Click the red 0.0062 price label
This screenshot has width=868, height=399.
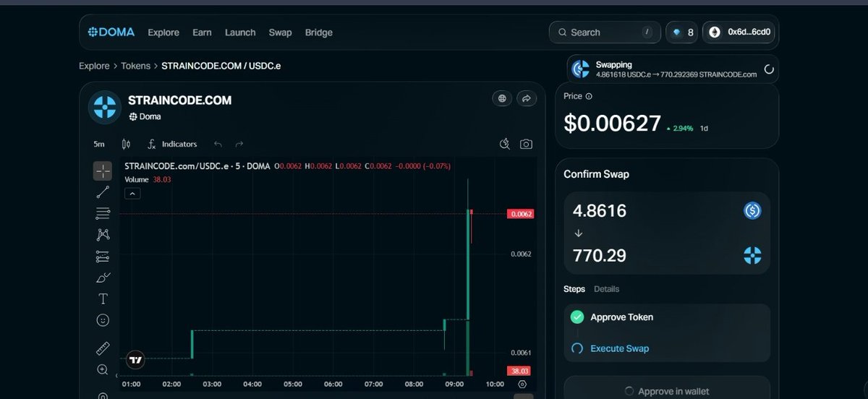point(521,214)
